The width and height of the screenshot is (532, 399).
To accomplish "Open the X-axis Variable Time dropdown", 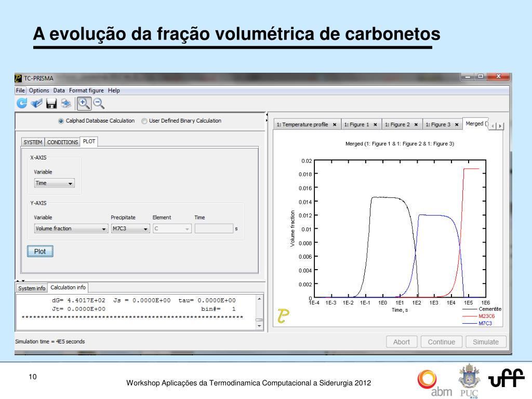I will [x=54, y=183].
